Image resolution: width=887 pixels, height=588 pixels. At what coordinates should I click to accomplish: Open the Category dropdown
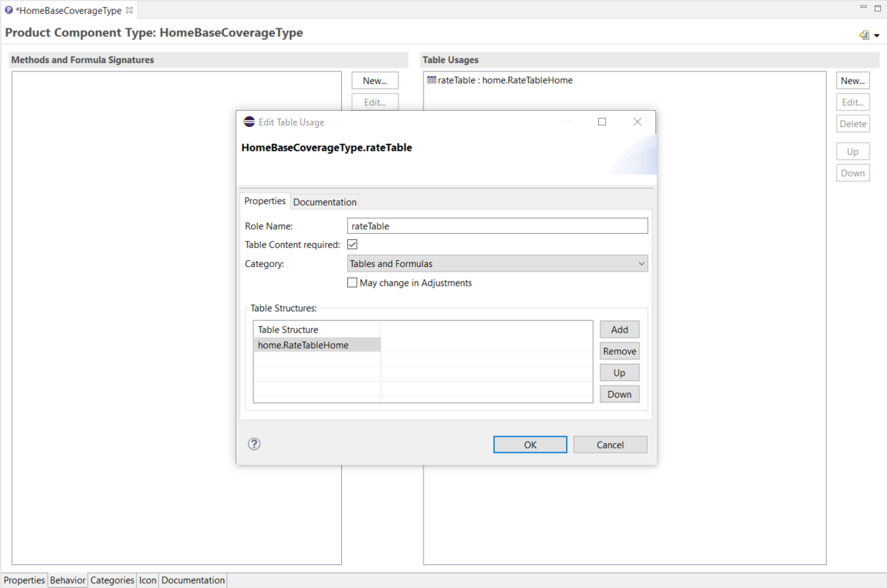click(497, 264)
